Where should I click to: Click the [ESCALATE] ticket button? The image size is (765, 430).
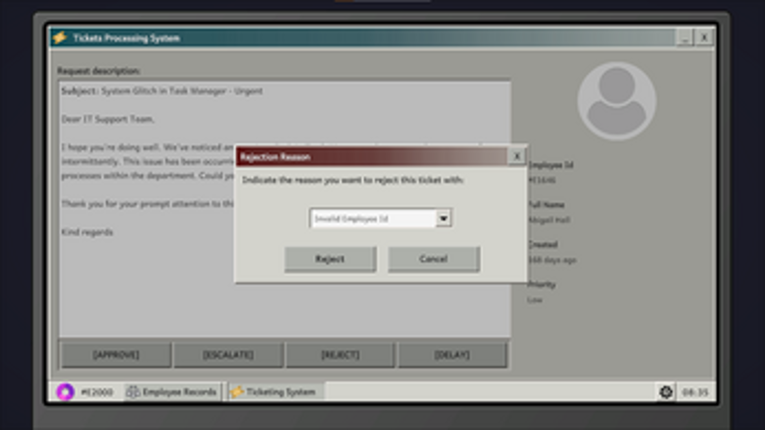click(x=228, y=355)
